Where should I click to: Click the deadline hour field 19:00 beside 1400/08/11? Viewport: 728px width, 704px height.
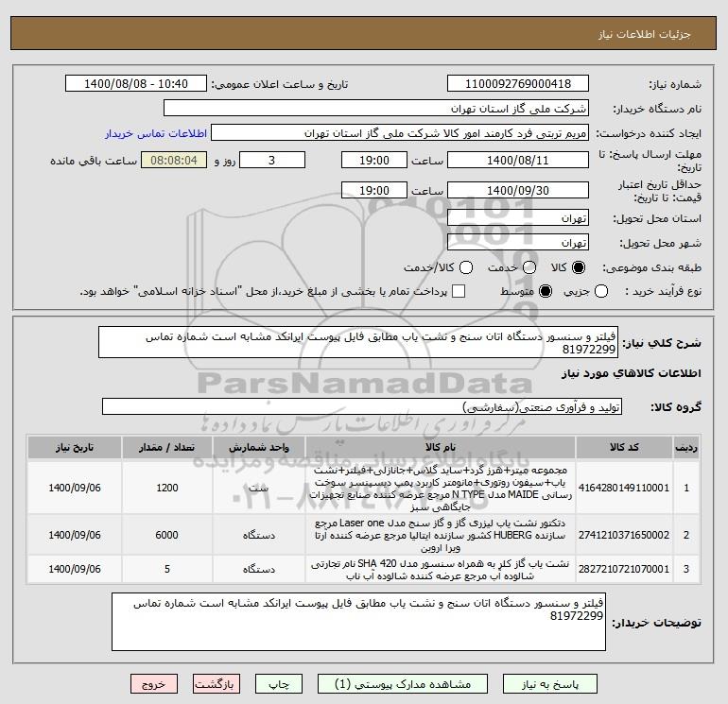pos(374,160)
